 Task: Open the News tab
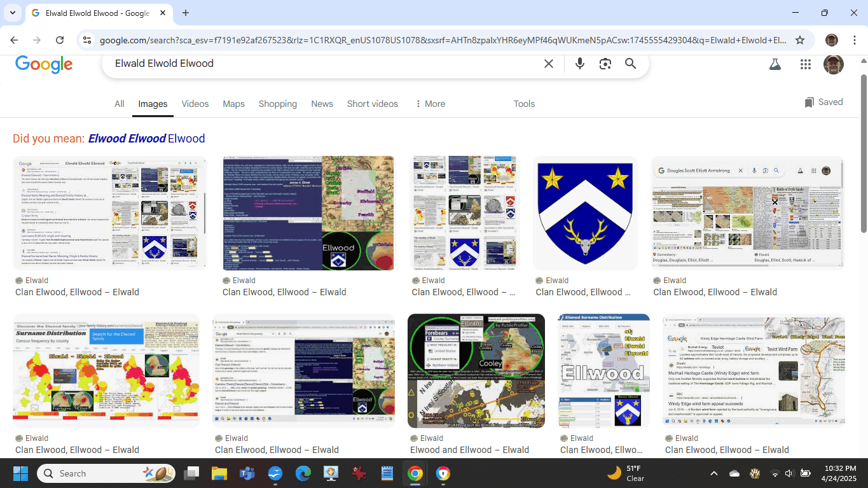[322, 104]
